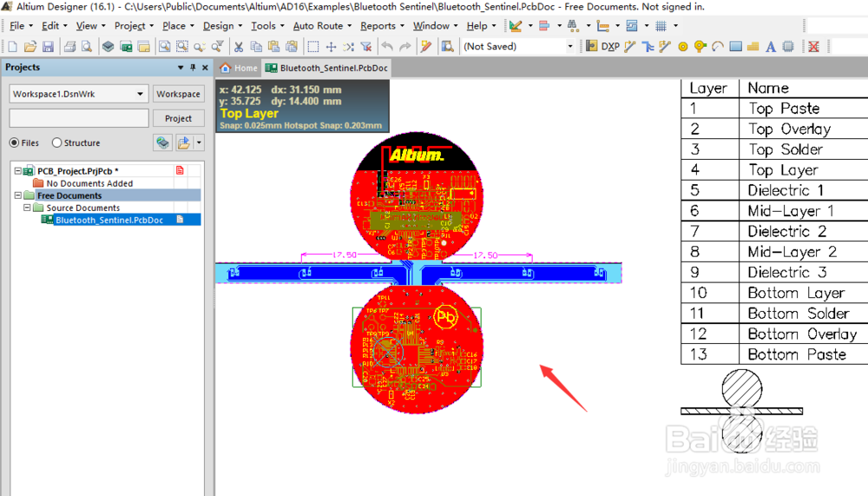Undo the last action
The image size is (868, 496).
[x=387, y=47]
